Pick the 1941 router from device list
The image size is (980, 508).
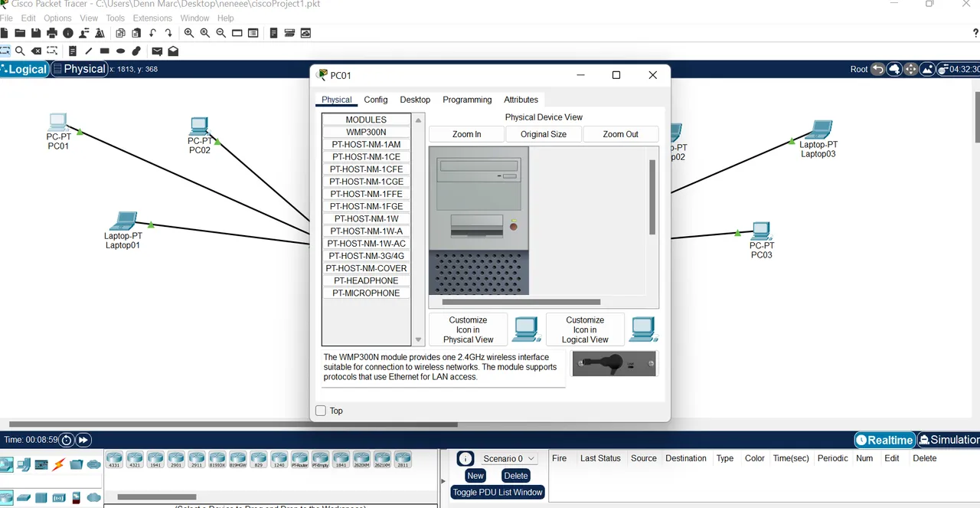[155, 460]
